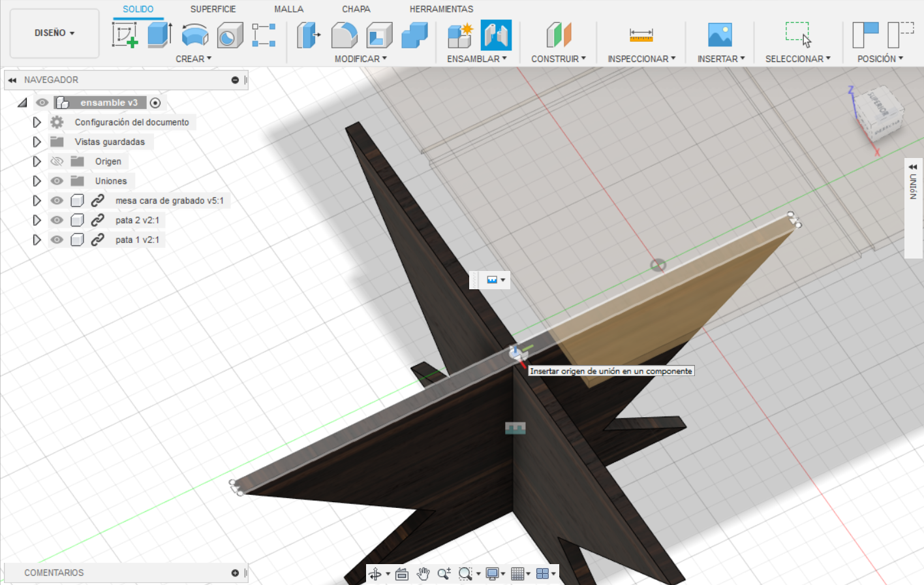Activate the Select tool icon
Viewport: 924px width, 585px height.
click(798, 35)
